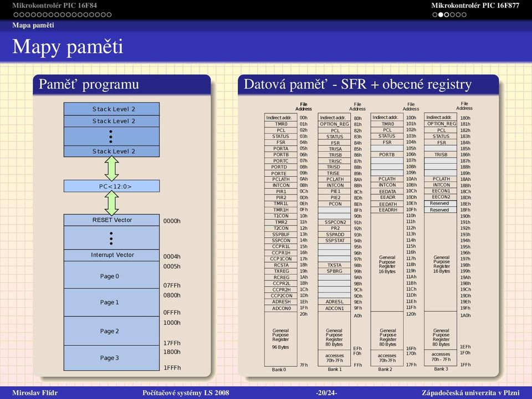Click the PC<12:0> box
Image resolution: width=532 pixels, height=399 pixels.
111,186
